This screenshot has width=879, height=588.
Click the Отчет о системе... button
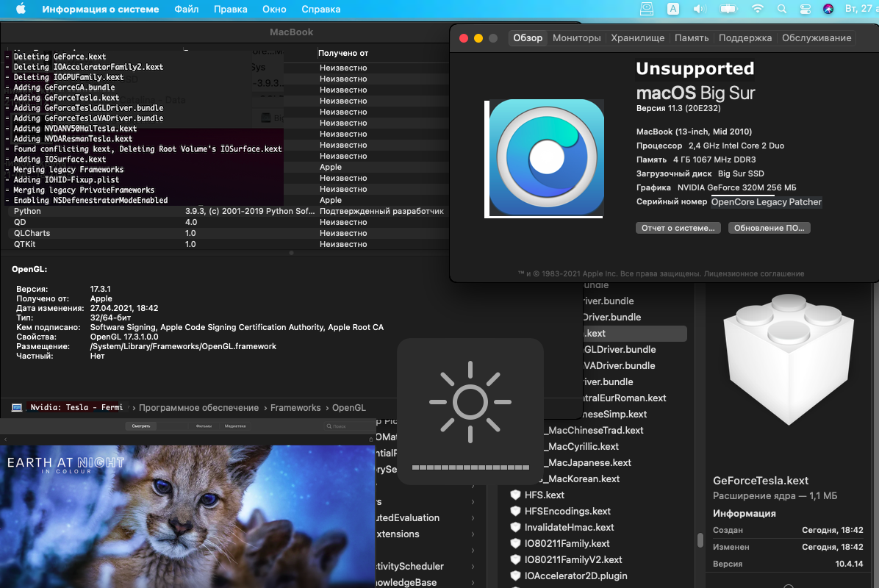tap(678, 228)
